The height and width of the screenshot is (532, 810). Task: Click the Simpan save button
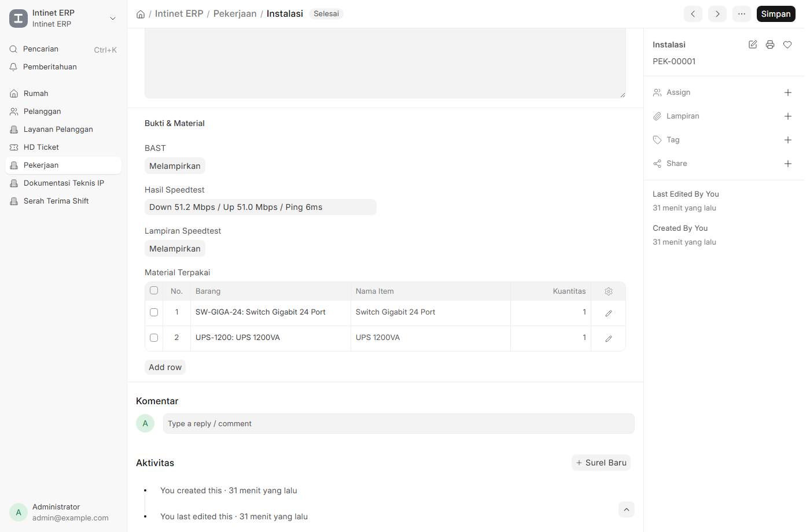pos(776,14)
